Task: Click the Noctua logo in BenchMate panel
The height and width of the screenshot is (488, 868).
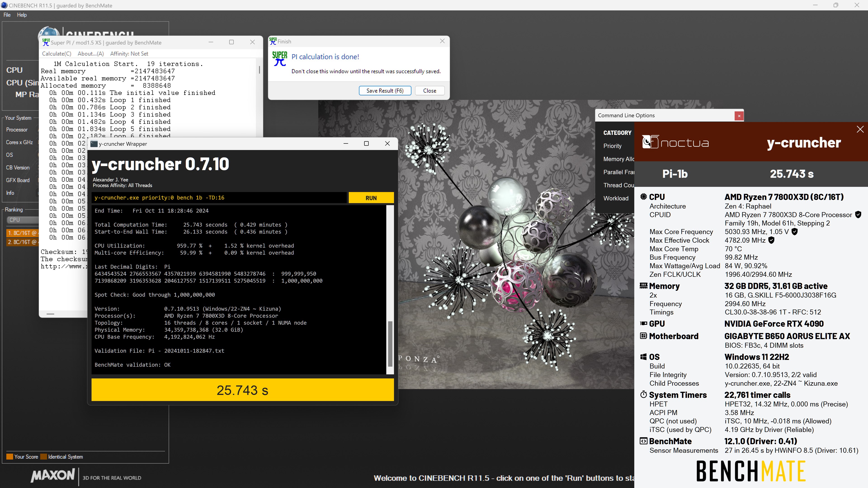Action: pyautogui.click(x=675, y=142)
